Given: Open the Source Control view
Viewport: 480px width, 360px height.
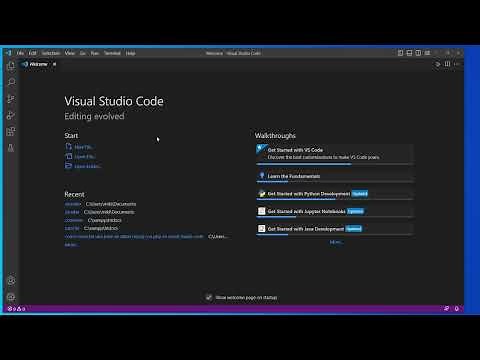Looking at the screenshot, I should (x=11, y=99).
